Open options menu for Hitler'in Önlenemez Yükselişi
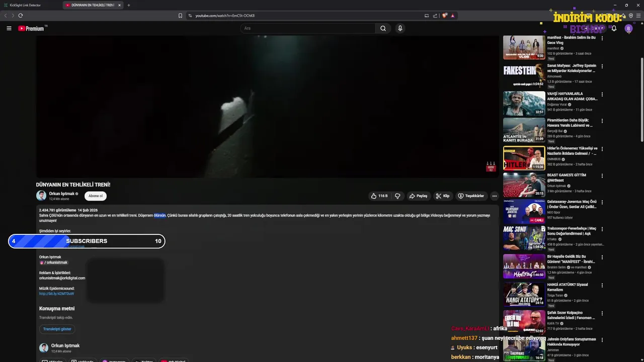This screenshot has height=362, width=644. pyautogui.click(x=602, y=149)
